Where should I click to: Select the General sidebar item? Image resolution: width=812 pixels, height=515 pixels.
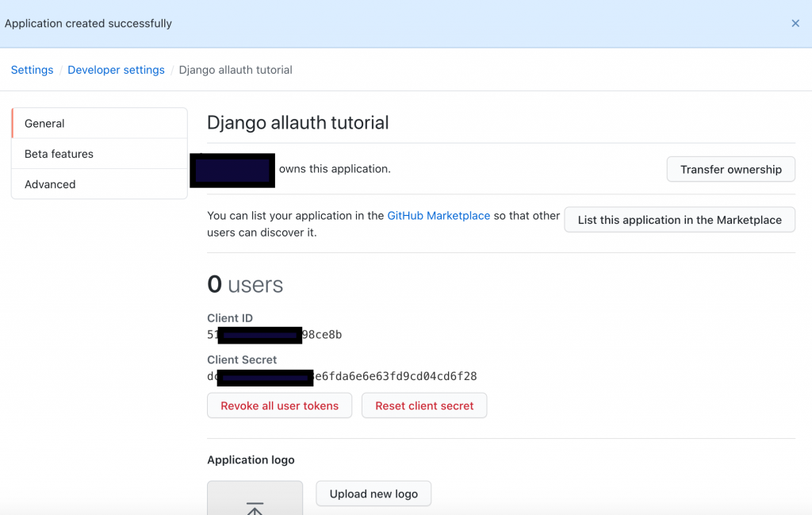point(99,123)
